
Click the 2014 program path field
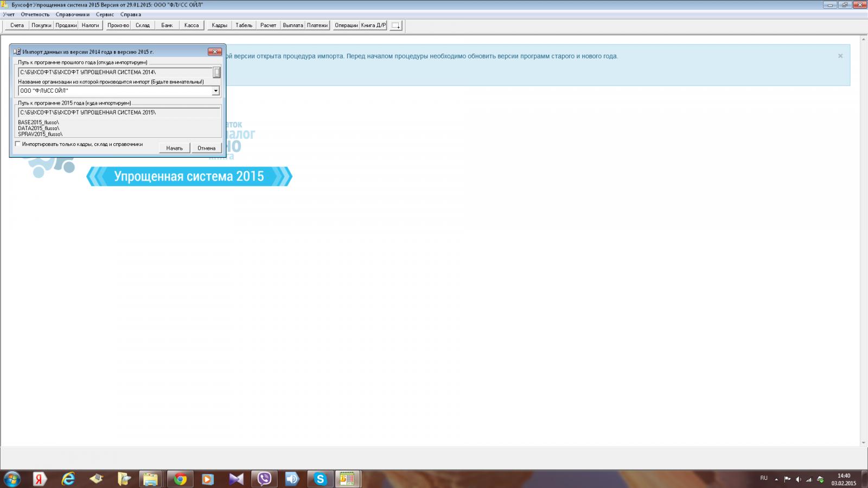pos(115,72)
